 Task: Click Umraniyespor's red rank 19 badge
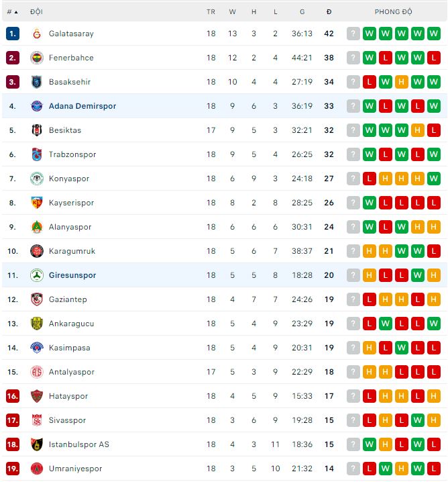tap(13, 469)
